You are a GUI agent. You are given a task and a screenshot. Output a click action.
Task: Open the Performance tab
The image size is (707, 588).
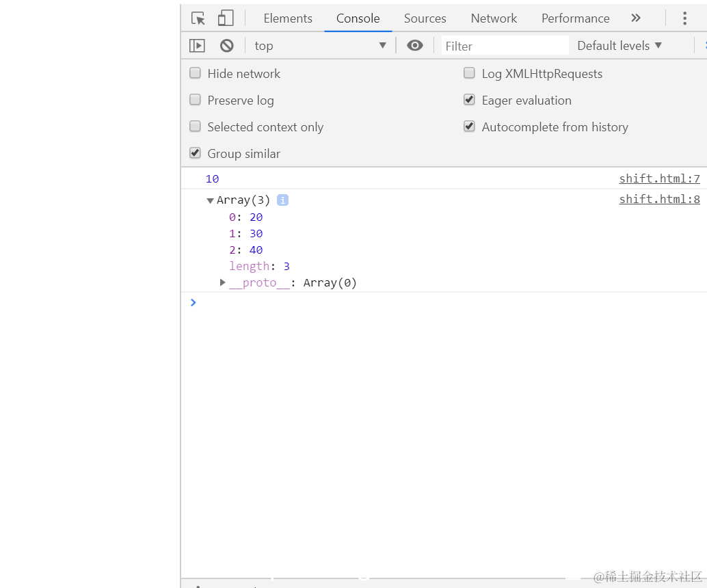click(x=575, y=18)
